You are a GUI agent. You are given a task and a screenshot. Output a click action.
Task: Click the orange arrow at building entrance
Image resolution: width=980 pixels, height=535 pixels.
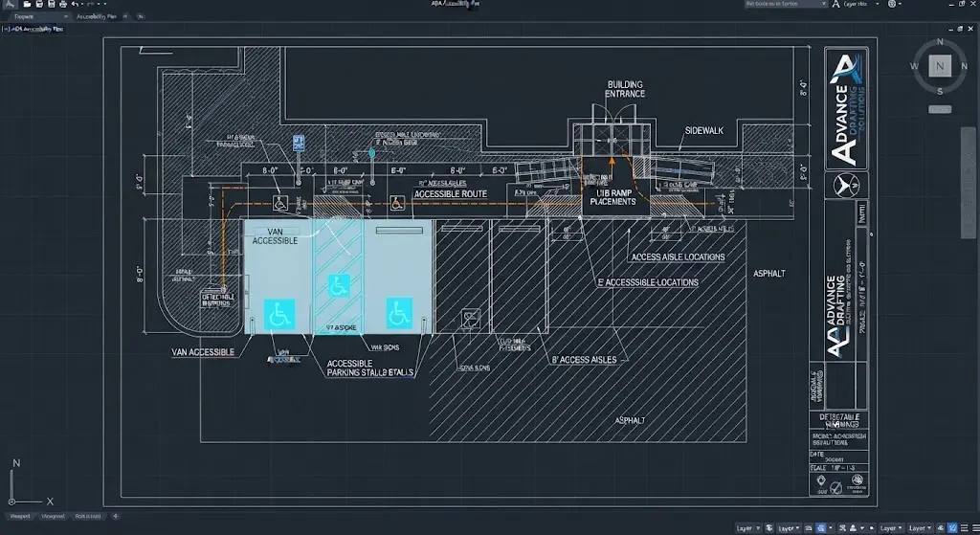pos(612,166)
